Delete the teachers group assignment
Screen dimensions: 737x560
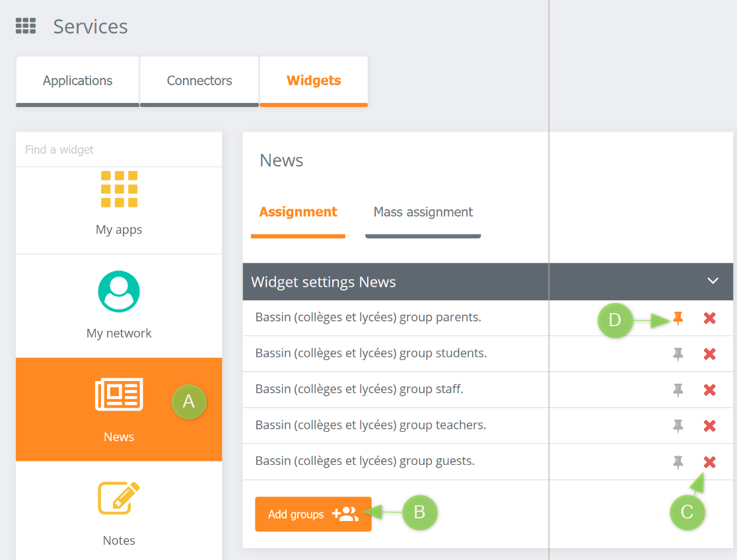709,425
